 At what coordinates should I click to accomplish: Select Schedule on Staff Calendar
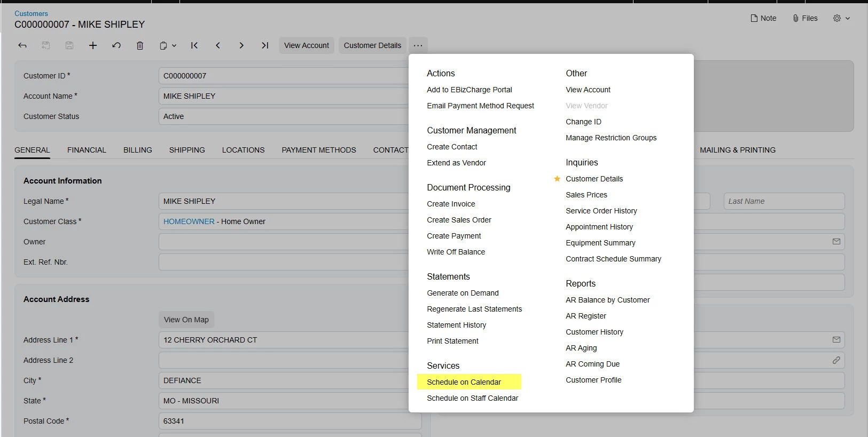point(472,398)
